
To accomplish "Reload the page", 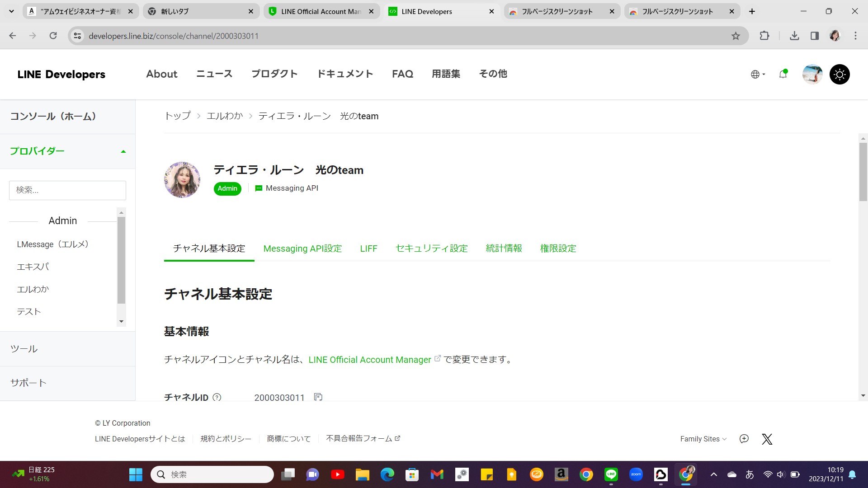I will (53, 36).
